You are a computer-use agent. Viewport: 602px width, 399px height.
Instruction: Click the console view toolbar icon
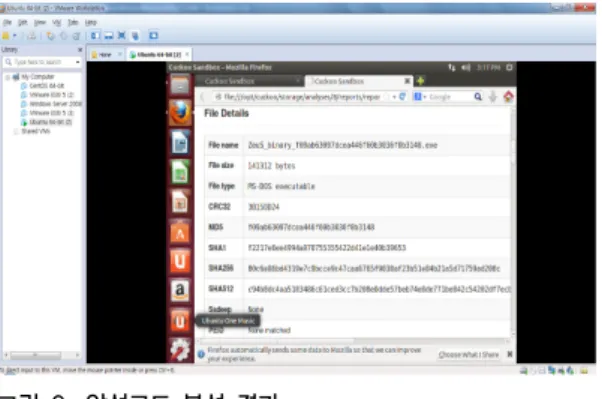point(154,36)
